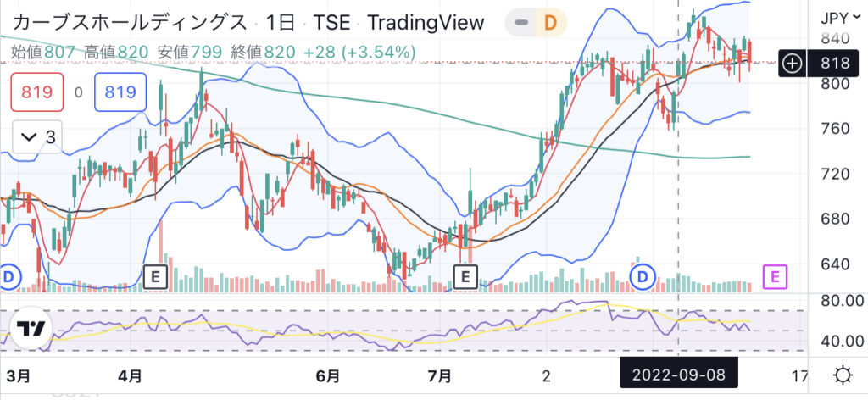This screenshot has width=868, height=400.
Task: Open chart settings gear icon
Action: tap(842, 376)
